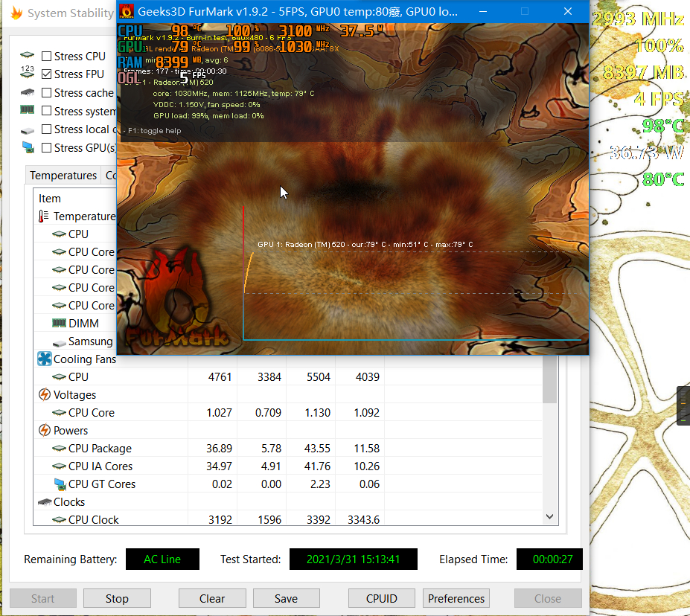Click the Voltages lightning bolt icon
Viewport: 690px width, 616px height.
point(45,394)
